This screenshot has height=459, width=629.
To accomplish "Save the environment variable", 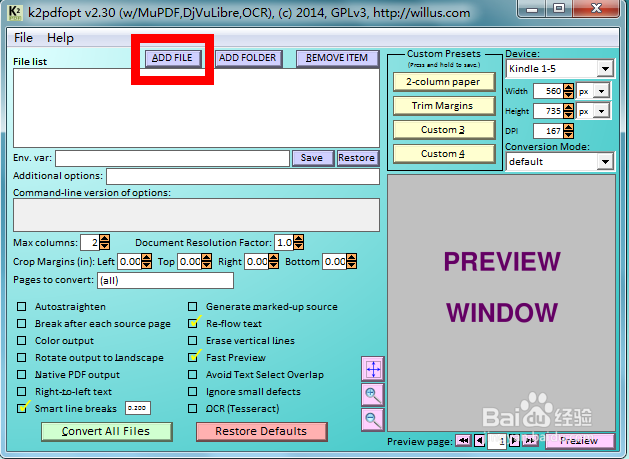I will [x=312, y=158].
